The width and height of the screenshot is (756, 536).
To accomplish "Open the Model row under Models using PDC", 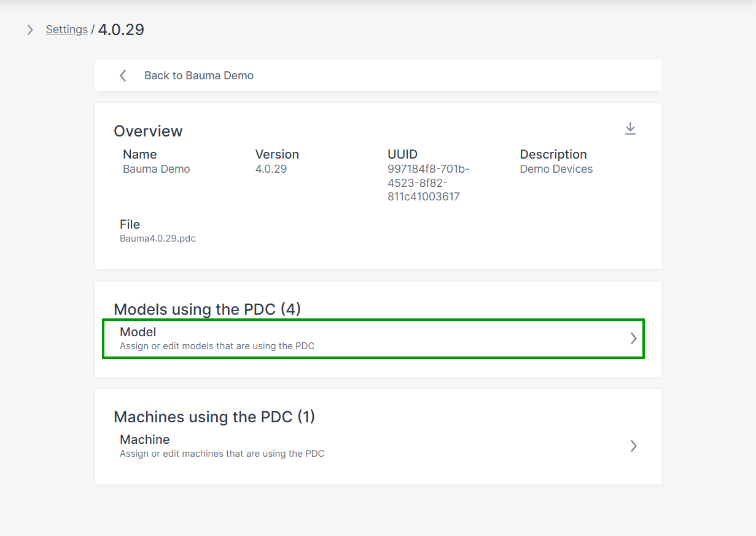I will pos(372,338).
